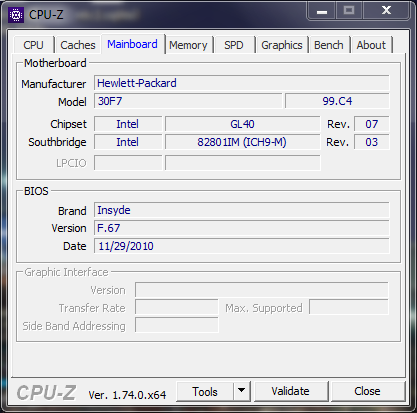Screen dimensions: 417x413
Task: Click the Chipset label
Action: click(68, 124)
